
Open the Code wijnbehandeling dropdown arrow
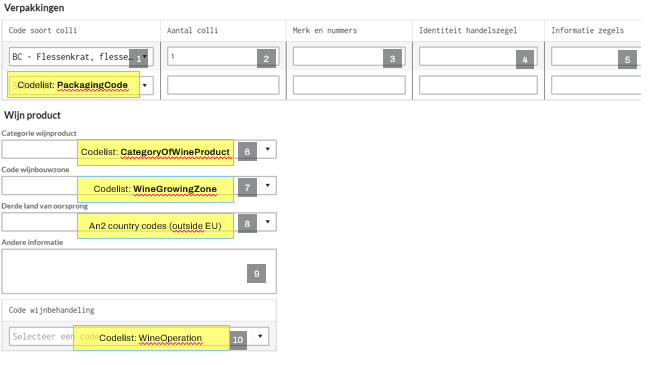coord(260,336)
